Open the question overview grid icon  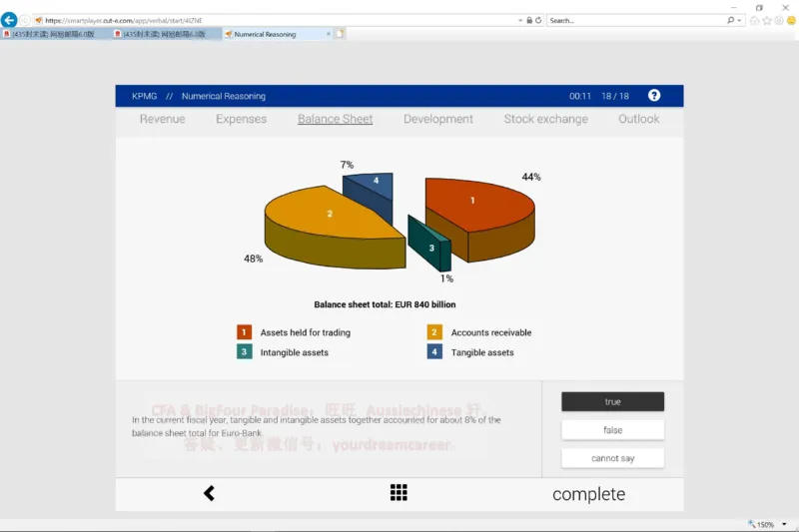point(399,493)
